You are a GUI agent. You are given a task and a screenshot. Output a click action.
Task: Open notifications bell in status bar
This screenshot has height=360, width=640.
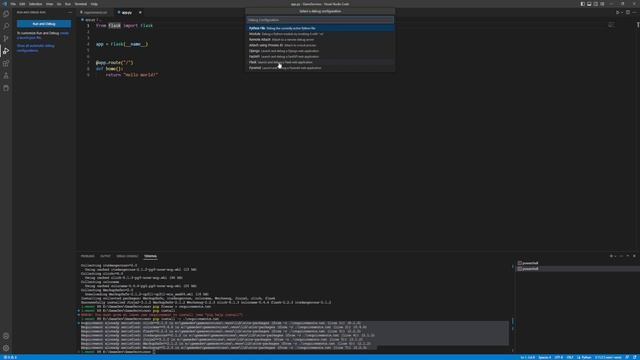click(635, 357)
